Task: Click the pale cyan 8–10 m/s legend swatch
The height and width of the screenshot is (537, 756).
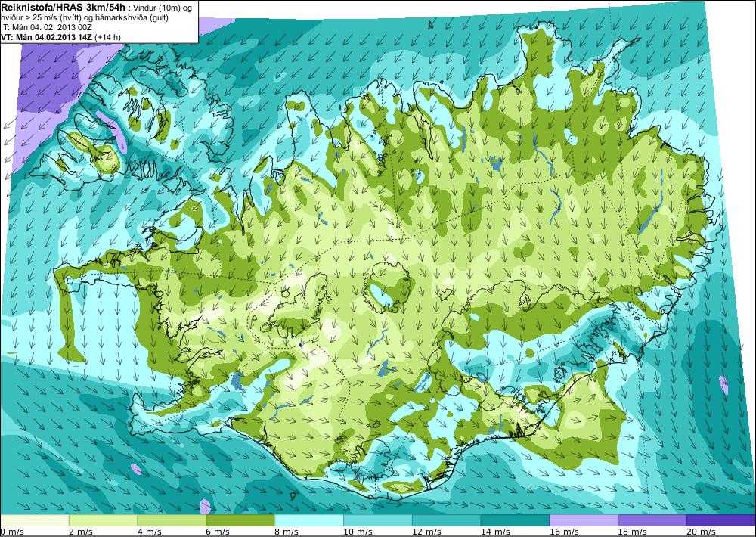Action: click(309, 520)
